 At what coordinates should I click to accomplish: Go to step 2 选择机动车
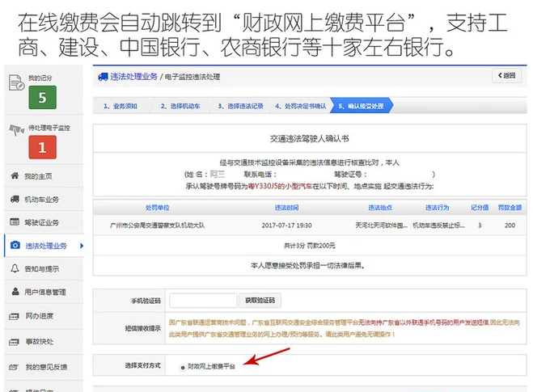click(x=180, y=106)
